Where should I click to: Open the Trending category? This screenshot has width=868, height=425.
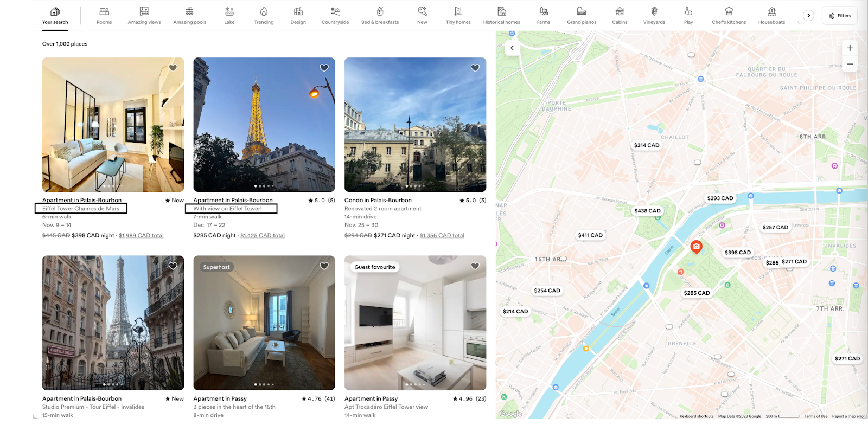(x=264, y=16)
